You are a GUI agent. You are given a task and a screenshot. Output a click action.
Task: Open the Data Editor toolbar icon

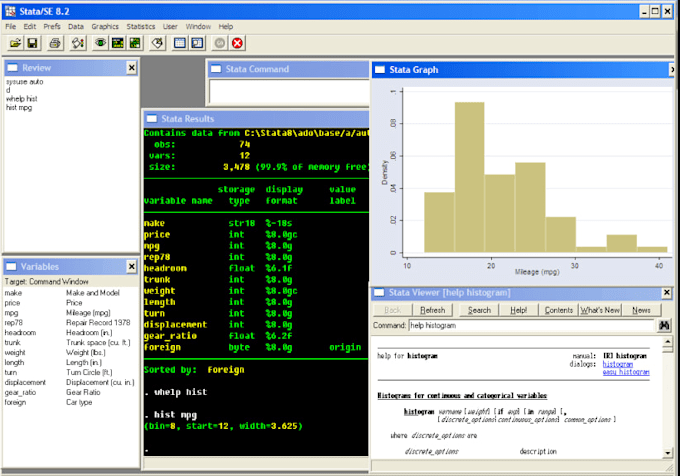[180, 43]
